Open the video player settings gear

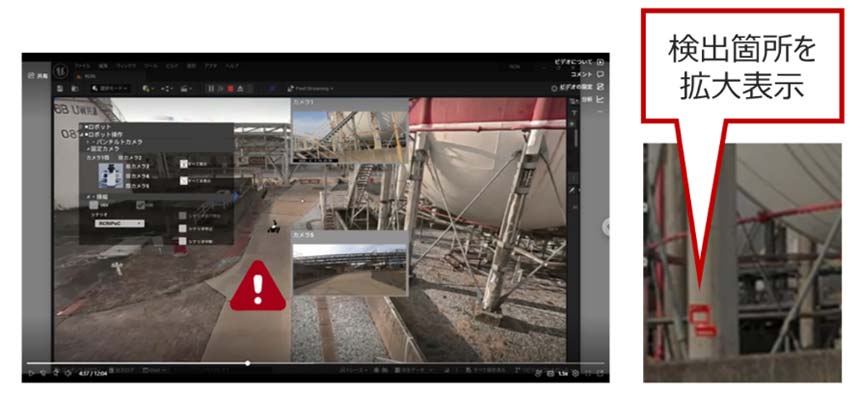click(575, 373)
